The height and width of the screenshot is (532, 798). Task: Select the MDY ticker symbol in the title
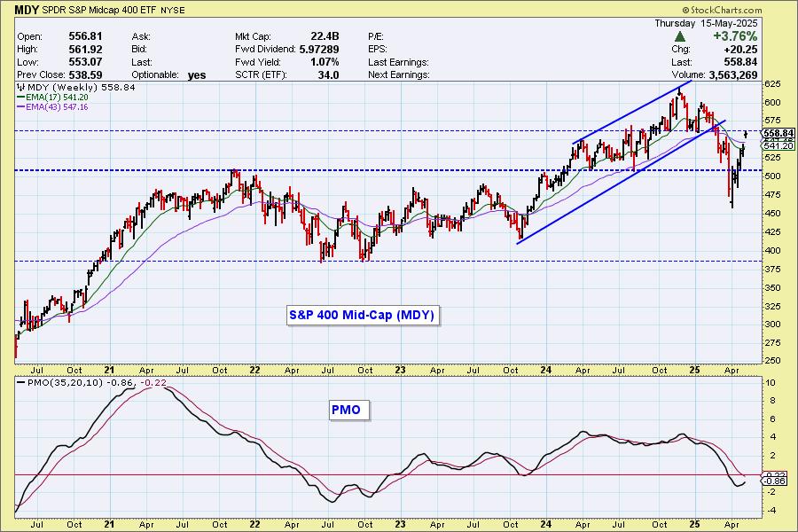tap(25, 10)
